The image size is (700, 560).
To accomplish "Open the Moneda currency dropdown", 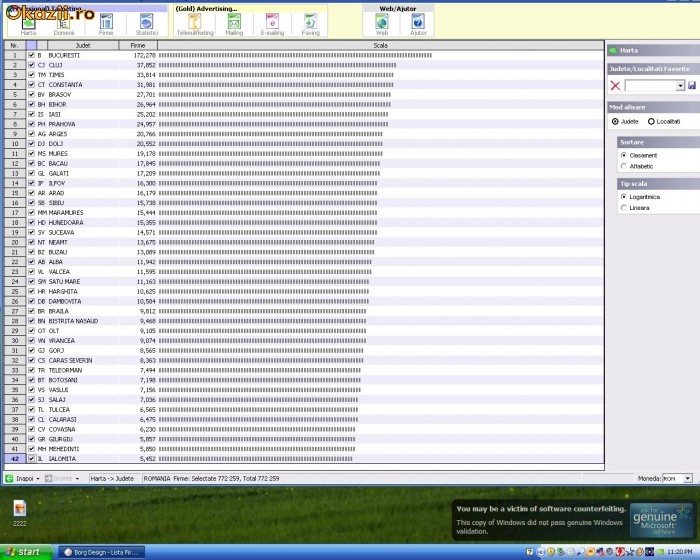I will pyautogui.click(x=688, y=478).
